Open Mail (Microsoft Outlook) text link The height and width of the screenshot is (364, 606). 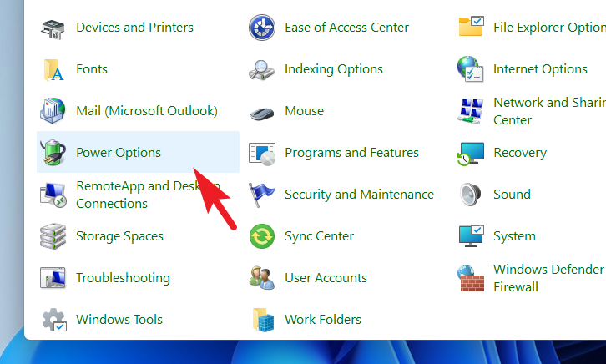point(147,111)
